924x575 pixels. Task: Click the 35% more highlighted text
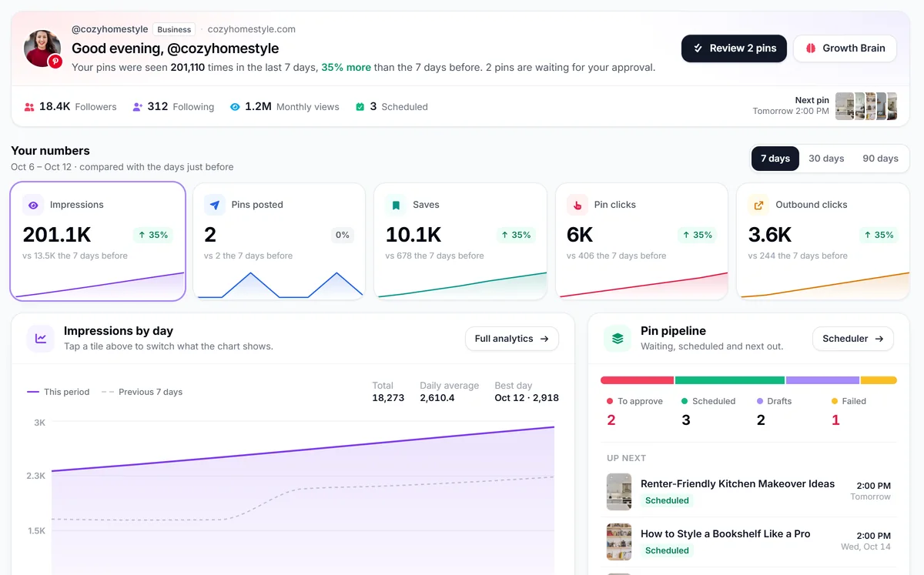pos(346,68)
